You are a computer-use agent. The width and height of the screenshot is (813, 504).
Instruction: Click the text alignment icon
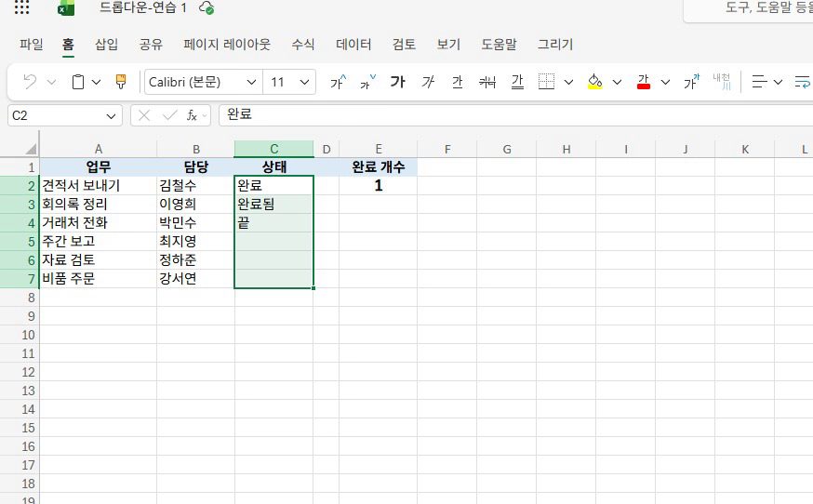pos(760,82)
